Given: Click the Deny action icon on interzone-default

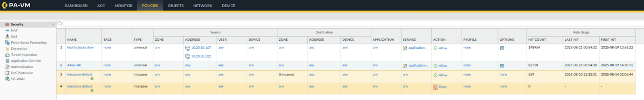Looking at the screenshot, I should 435,87.
